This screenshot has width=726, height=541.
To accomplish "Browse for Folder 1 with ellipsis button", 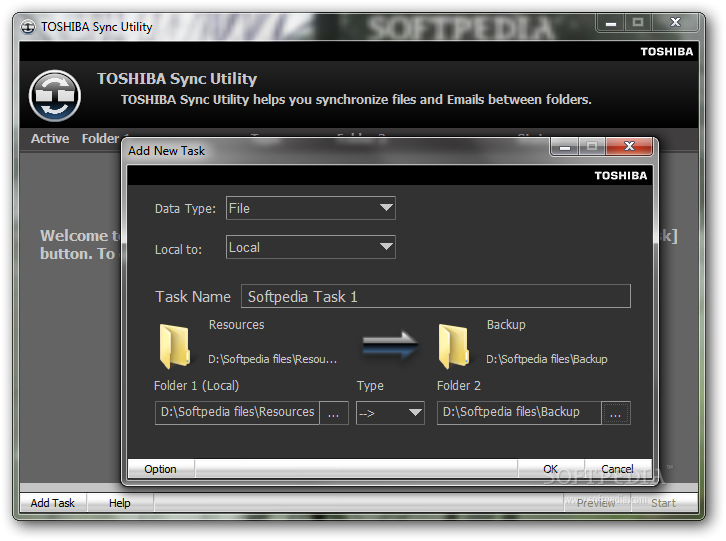I will pos(334,413).
